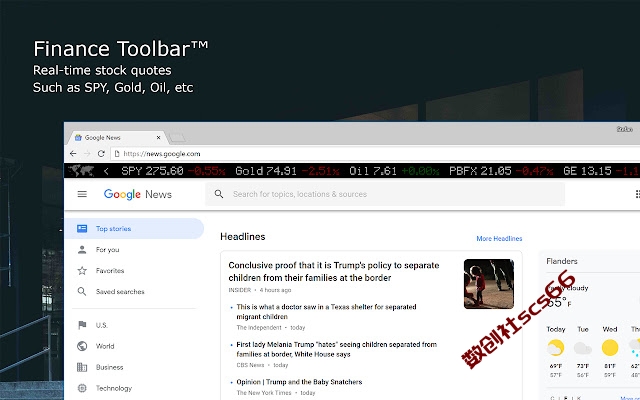Open For you section
The height and width of the screenshot is (400, 640).
(107, 250)
